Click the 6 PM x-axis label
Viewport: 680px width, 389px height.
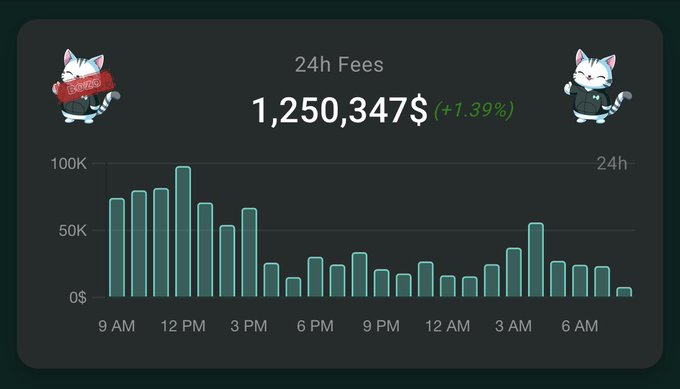point(315,326)
